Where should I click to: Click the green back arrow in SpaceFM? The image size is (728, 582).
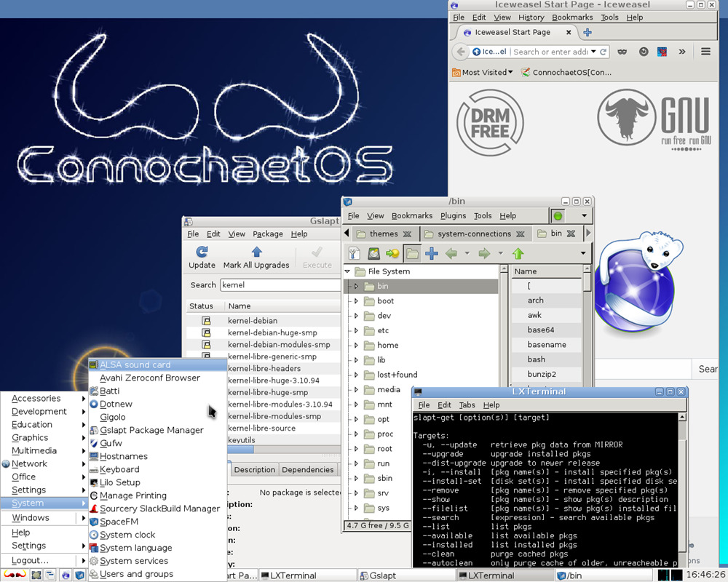451,253
